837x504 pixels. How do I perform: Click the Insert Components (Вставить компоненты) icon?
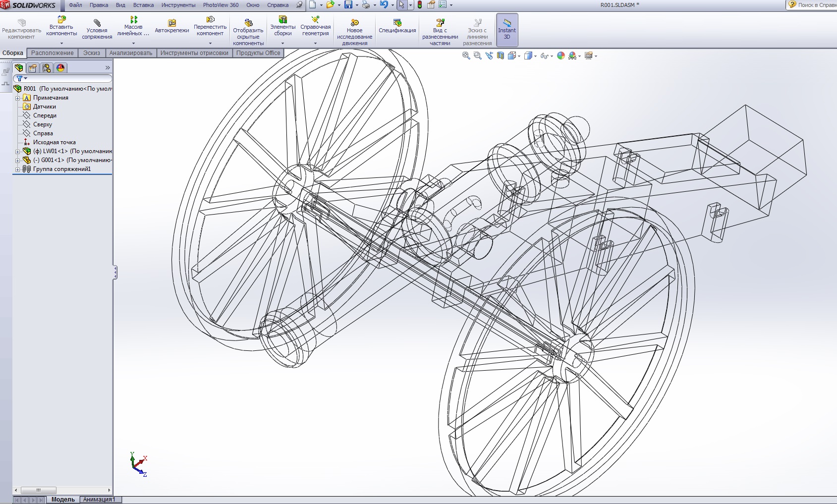[61, 20]
